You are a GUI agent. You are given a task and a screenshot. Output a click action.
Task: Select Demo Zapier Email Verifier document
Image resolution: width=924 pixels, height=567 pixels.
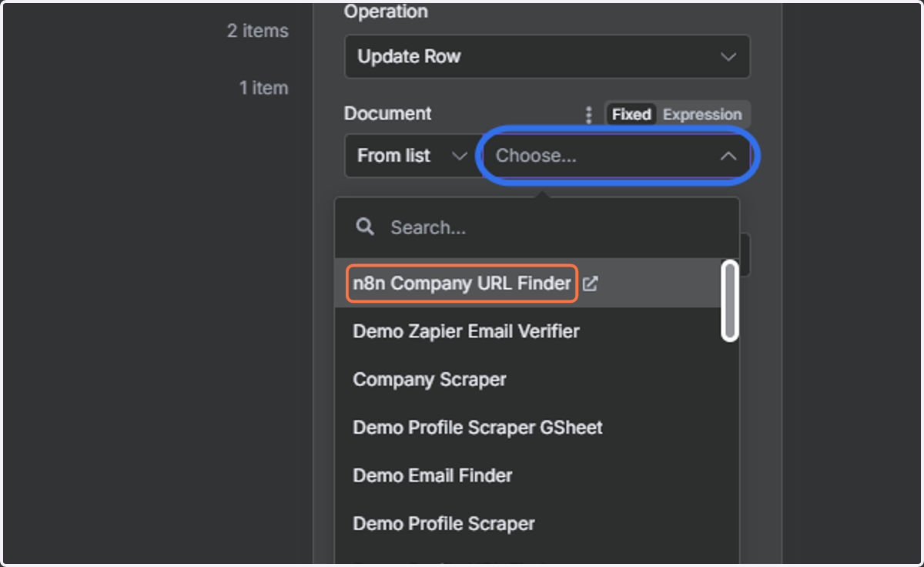(x=466, y=331)
